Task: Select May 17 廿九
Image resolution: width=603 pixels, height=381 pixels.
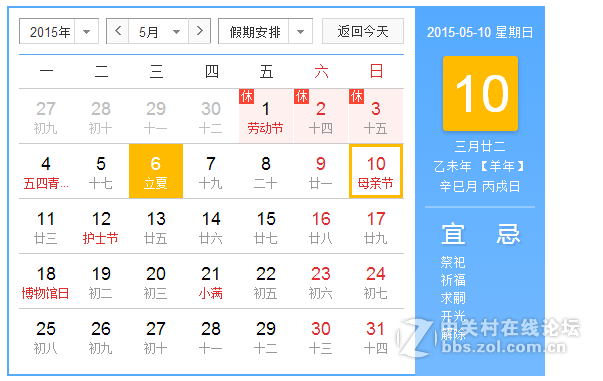Action: [376, 226]
